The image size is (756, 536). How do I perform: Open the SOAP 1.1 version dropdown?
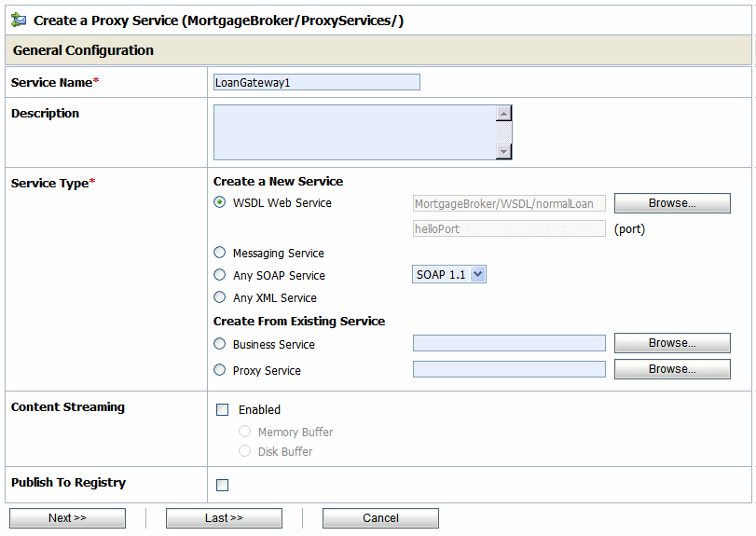[449, 274]
